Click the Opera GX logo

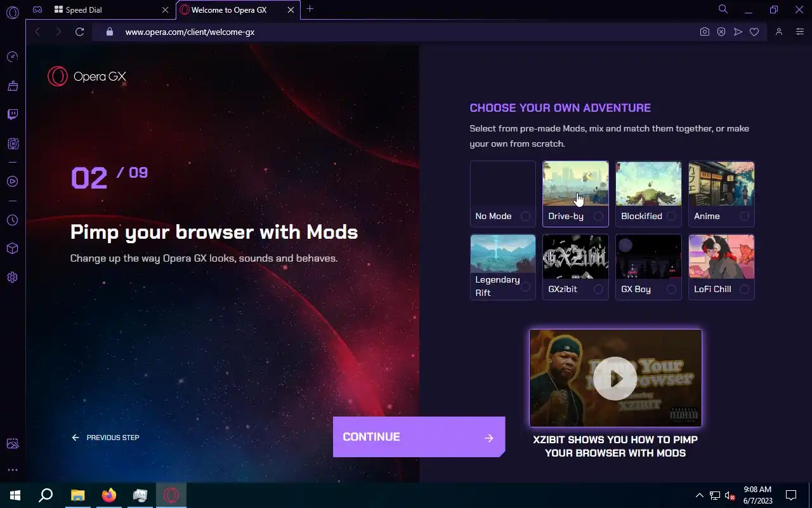[x=87, y=77]
